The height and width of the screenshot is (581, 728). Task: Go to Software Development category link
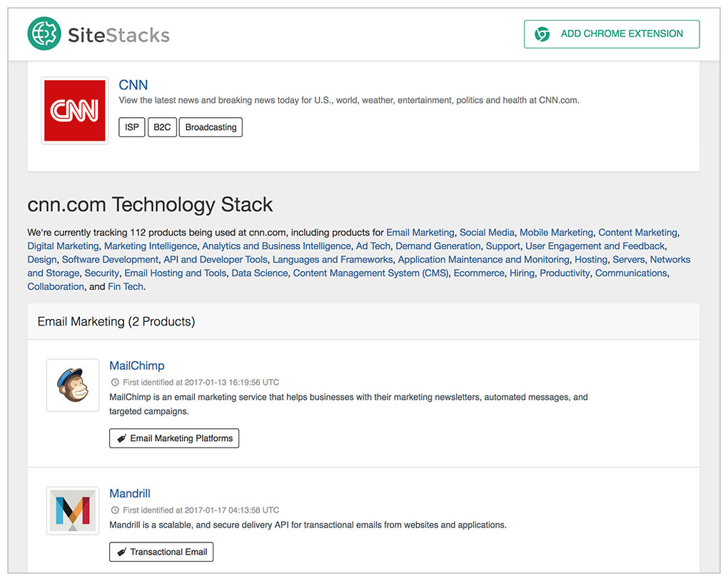(x=110, y=260)
